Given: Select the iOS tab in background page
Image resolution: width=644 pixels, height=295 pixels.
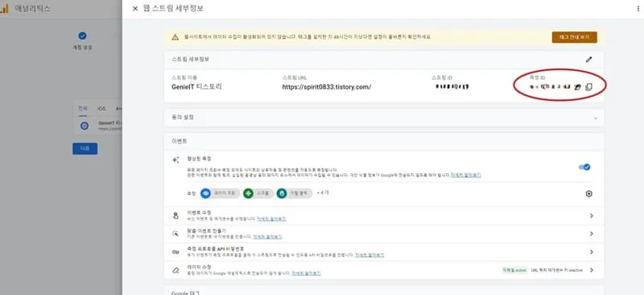Looking at the screenshot, I should pyautogui.click(x=101, y=109).
